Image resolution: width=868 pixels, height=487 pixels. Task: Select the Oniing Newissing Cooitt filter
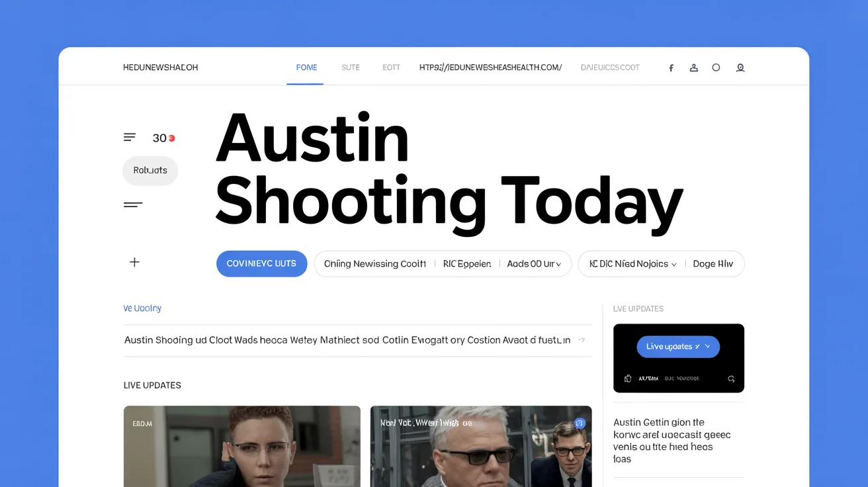pyautogui.click(x=374, y=263)
